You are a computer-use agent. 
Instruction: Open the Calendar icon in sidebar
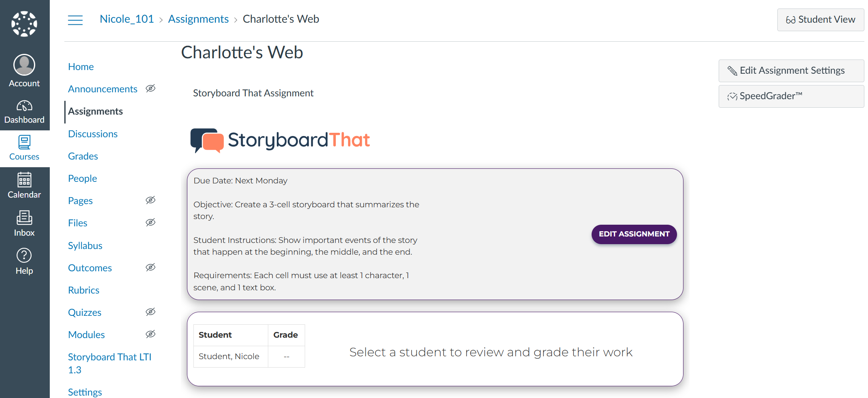[24, 180]
